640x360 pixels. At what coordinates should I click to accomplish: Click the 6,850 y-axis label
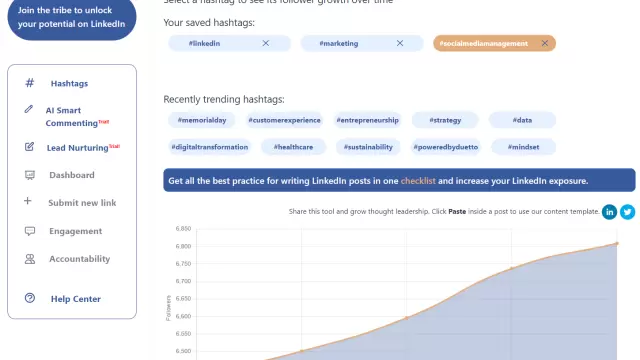click(x=183, y=229)
